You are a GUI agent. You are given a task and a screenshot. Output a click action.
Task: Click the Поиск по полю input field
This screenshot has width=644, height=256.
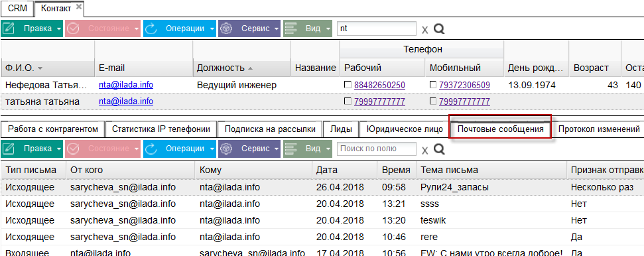376,149
